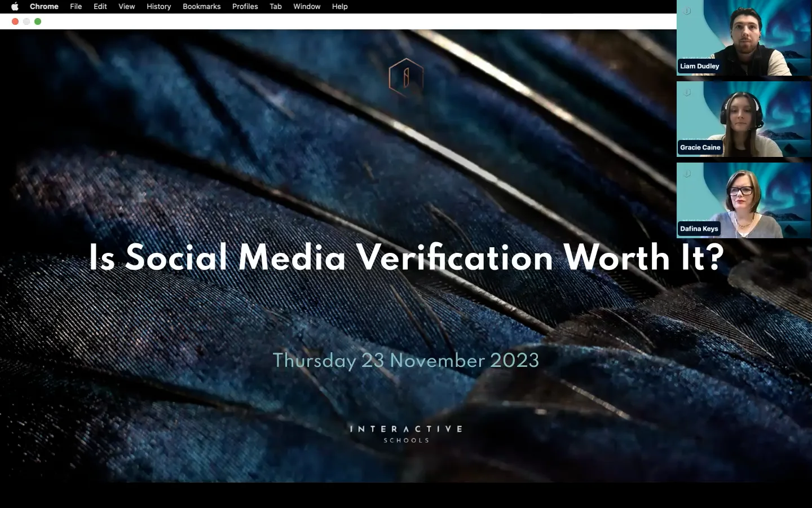
Task: Click the Interactive Schools logo text
Action: pyautogui.click(x=406, y=433)
